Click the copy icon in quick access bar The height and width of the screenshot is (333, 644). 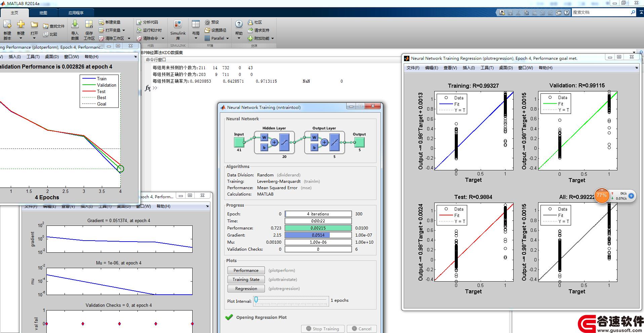click(526, 12)
